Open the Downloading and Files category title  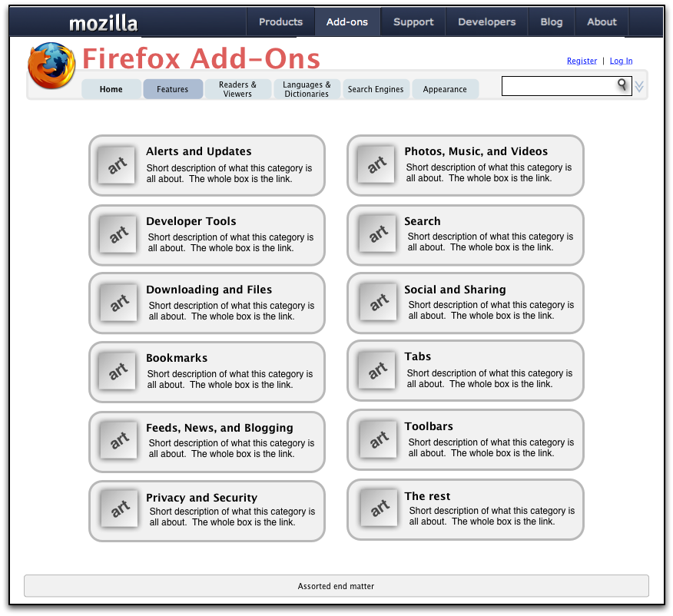coord(209,290)
